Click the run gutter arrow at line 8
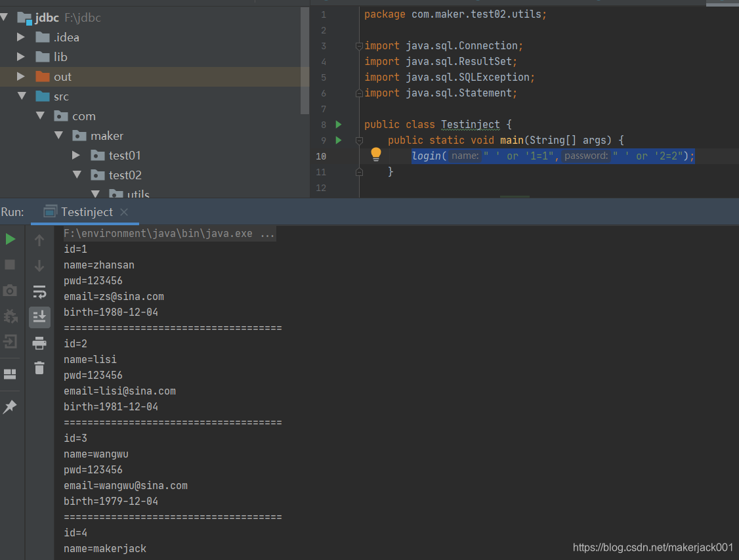 (x=339, y=125)
